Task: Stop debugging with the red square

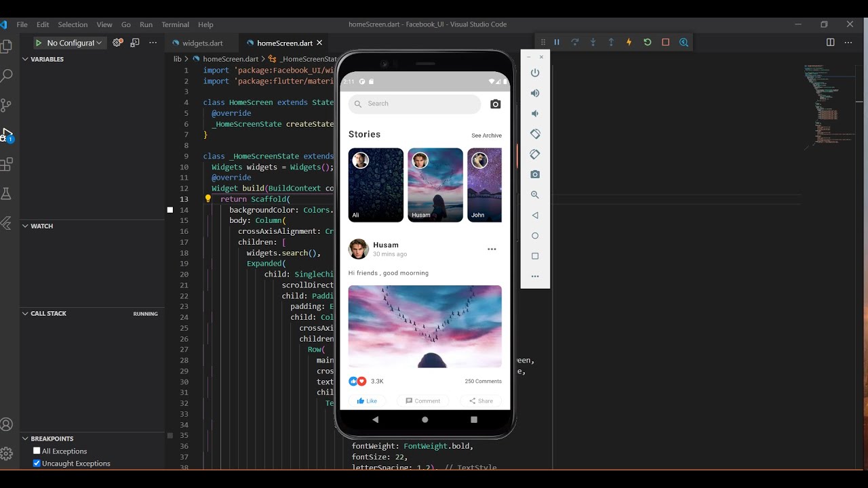Action: click(x=665, y=42)
